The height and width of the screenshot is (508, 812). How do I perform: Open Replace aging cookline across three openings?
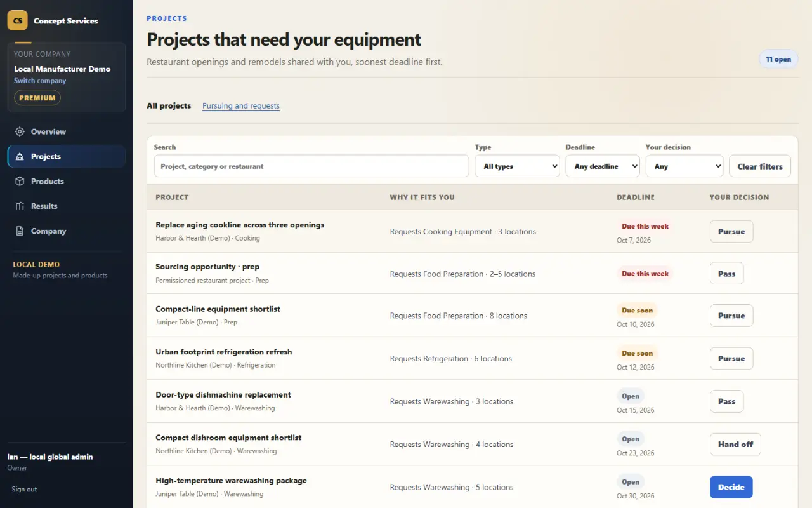click(240, 225)
